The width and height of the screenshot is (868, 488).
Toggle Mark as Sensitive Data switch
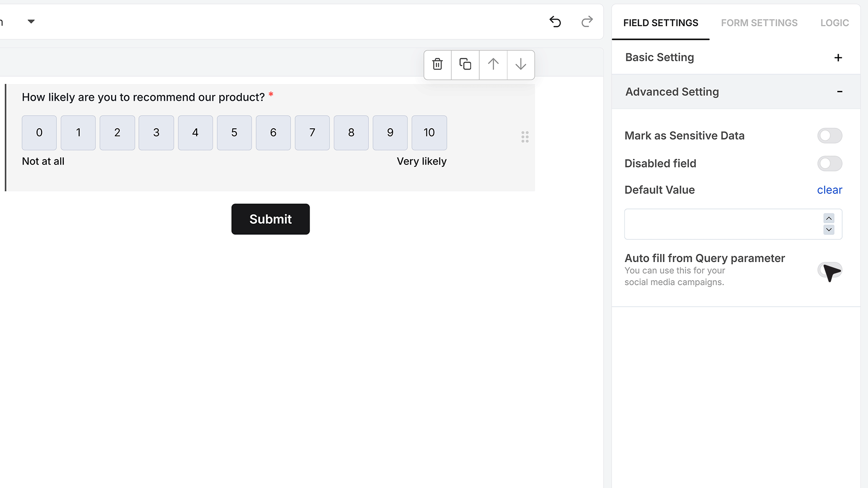pyautogui.click(x=830, y=136)
